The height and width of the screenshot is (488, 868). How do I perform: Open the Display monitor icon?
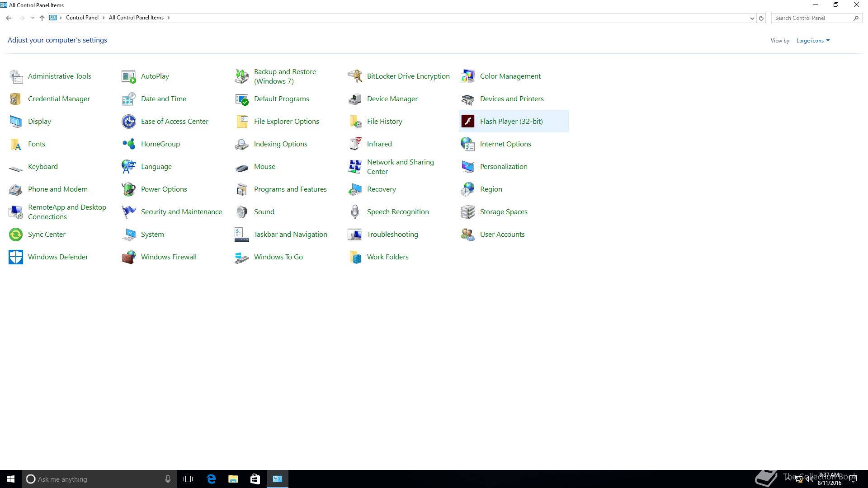16,122
